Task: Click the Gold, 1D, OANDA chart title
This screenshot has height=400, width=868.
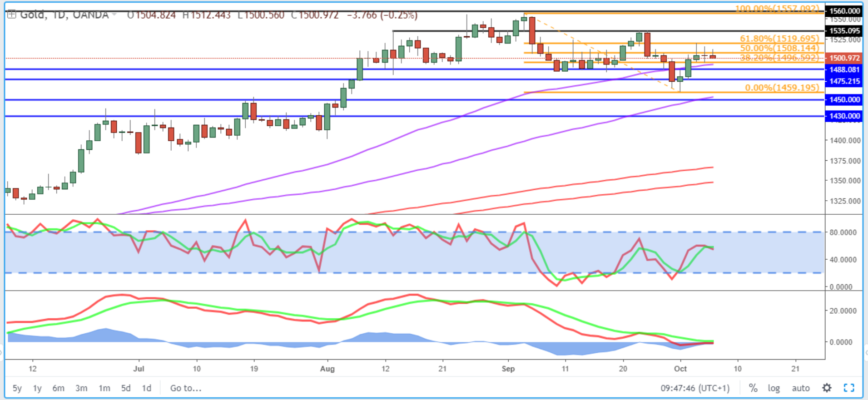Action: (64, 15)
